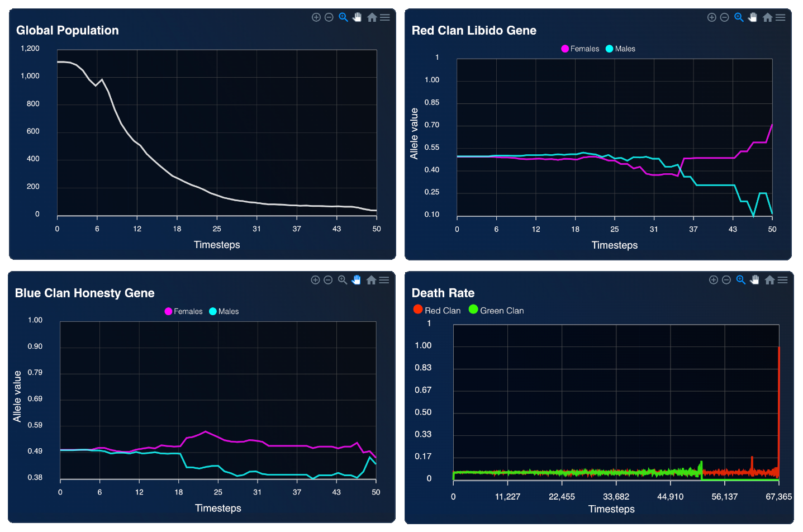Expand the menu on Death Rate chart
Viewport: 803px width, 532px height.
click(783, 280)
